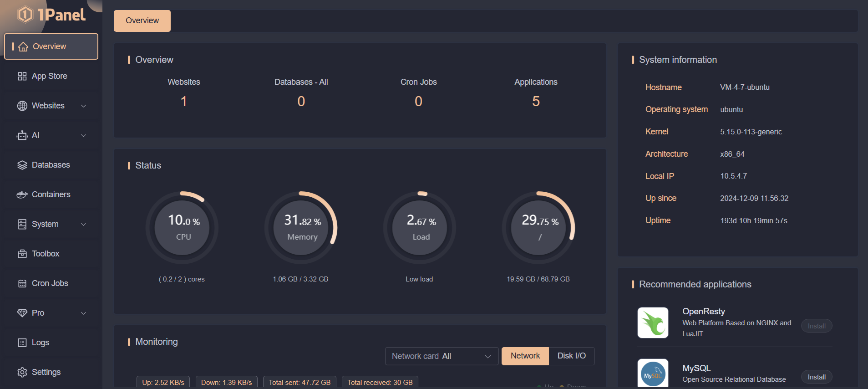The image size is (868, 389).
Task: Click the root disk usage gauge
Action: pos(538,228)
